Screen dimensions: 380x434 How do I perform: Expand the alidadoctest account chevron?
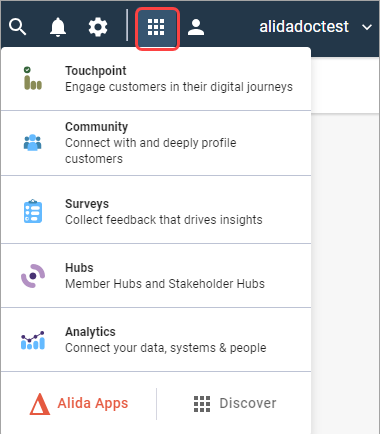tap(367, 27)
